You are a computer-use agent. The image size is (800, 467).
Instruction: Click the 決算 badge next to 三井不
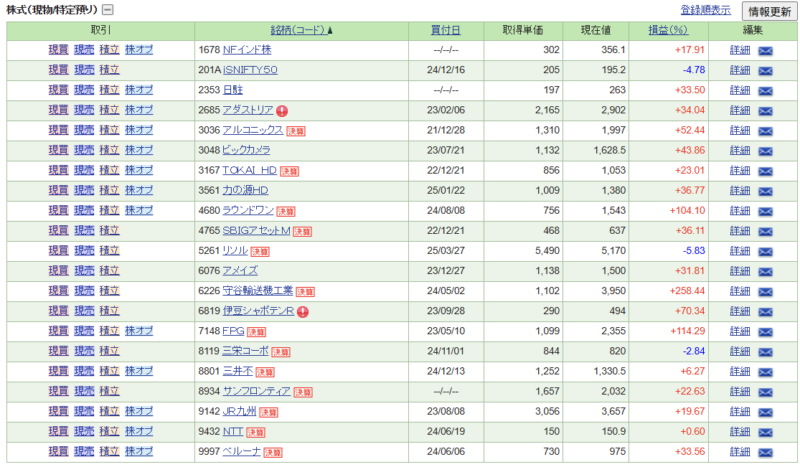265,372
